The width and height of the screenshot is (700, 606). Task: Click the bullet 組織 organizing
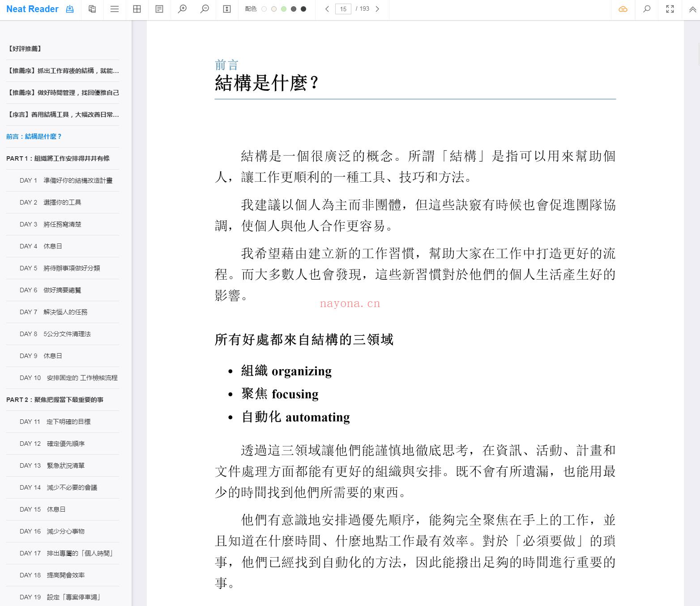pyautogui.click(x=286, y=371)
